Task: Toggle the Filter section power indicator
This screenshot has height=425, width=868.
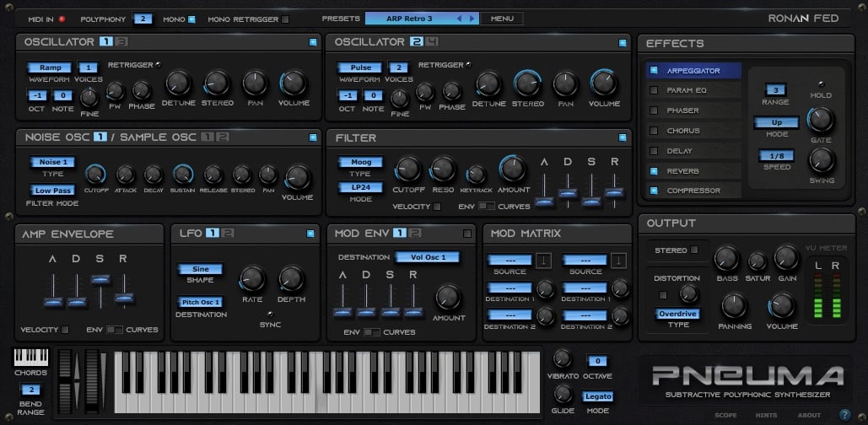Action: [623, 137]
